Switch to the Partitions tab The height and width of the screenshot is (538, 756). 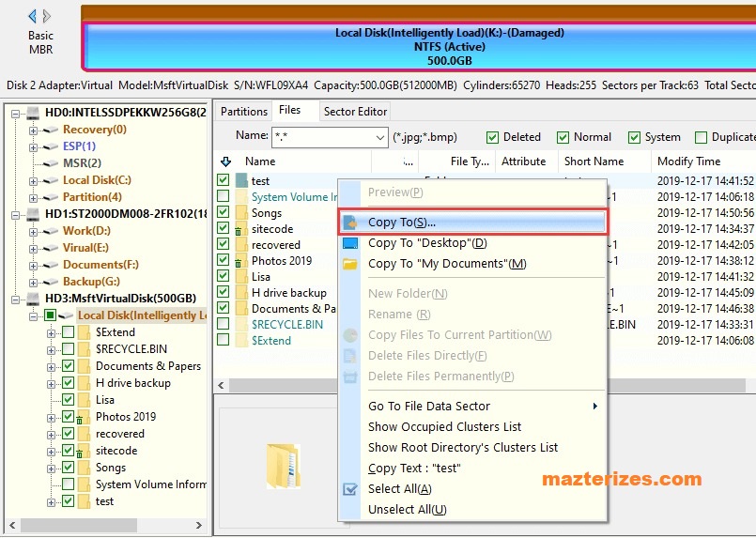tap(244, 112)
